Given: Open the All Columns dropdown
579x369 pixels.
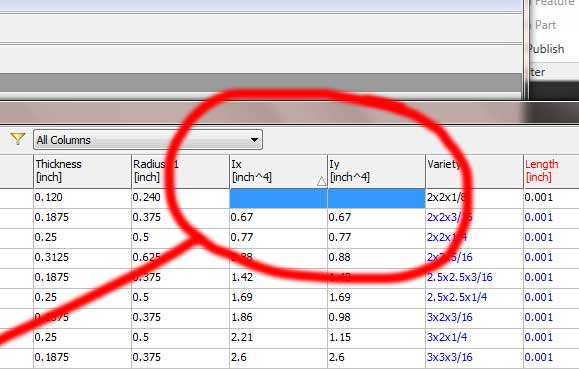Looking at the screenshot, I should 148,140.
